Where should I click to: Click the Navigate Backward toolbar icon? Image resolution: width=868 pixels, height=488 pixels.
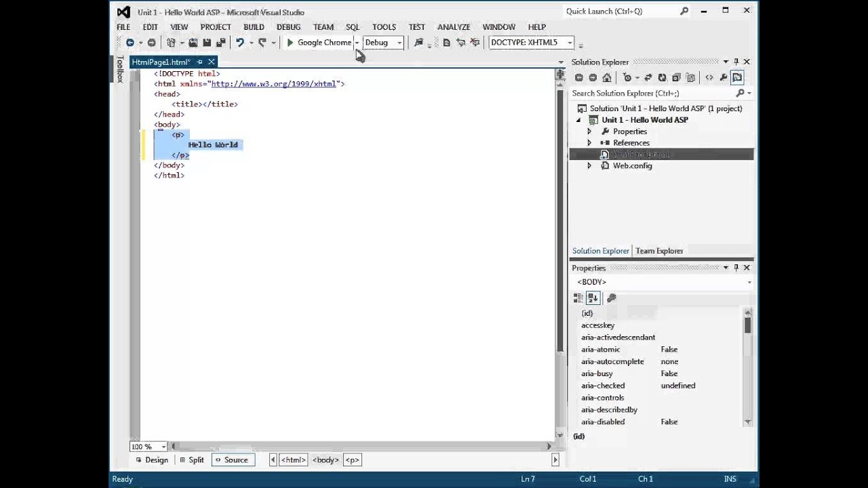(x=130, y=43)
